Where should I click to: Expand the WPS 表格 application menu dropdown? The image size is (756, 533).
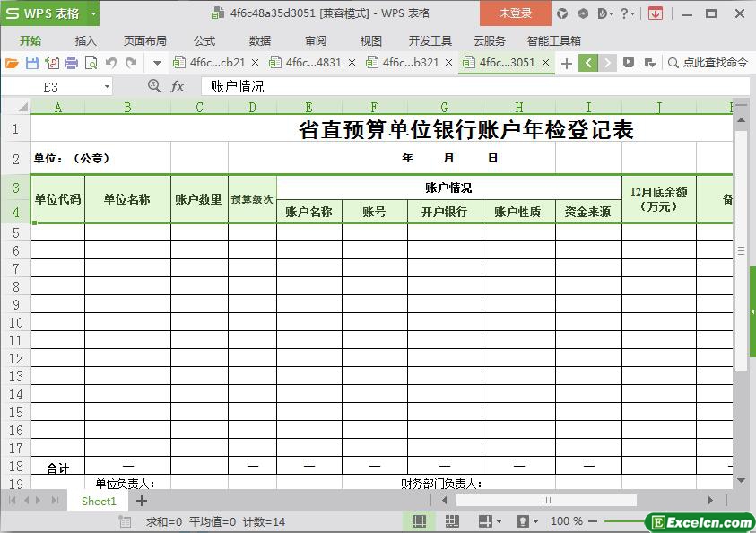93,13
